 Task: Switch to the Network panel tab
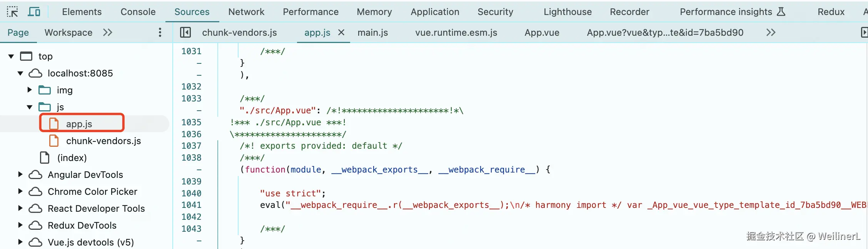coord(246,12)
